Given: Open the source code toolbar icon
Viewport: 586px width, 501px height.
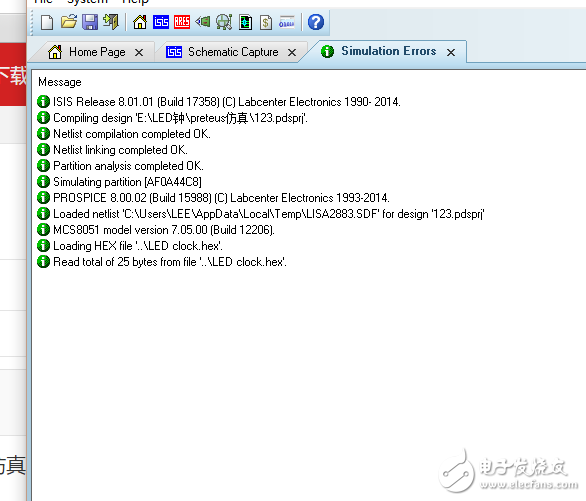Looking at the screenshot, I should click(287, 22).
